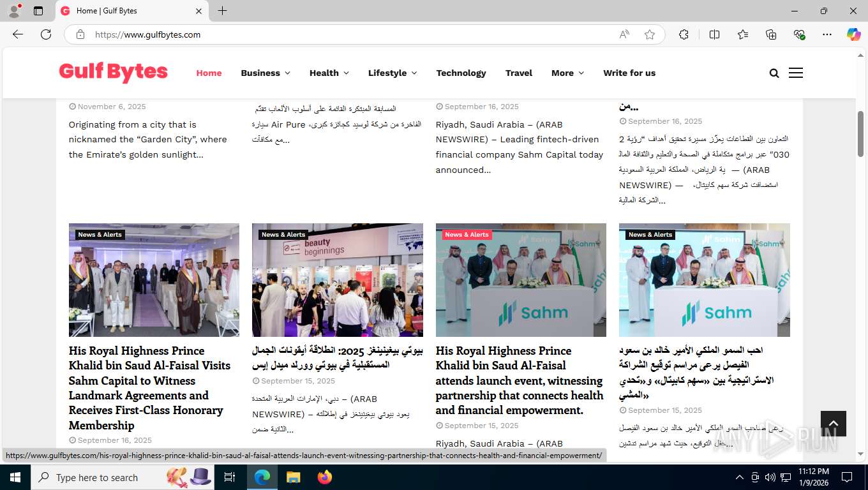Go back with the browser back arrow
This screenshot has width=868, height=490.
[x=18, y=34]
